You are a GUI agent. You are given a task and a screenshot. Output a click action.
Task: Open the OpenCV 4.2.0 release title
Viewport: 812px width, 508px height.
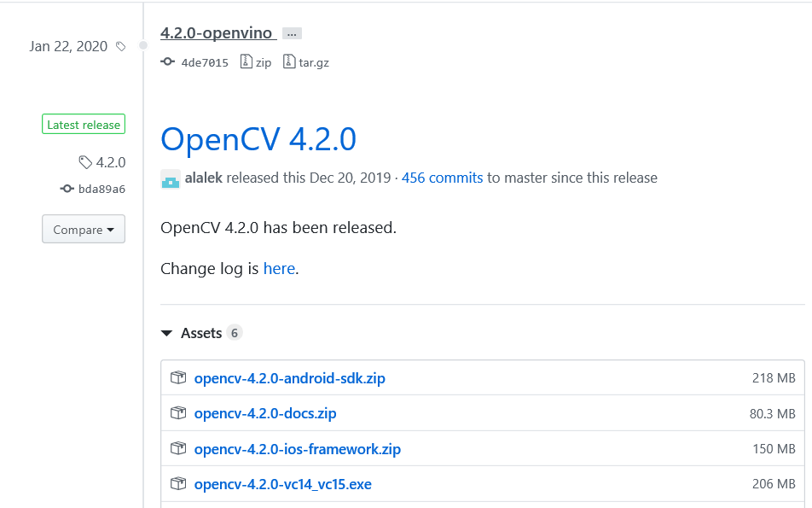[258, 139]
